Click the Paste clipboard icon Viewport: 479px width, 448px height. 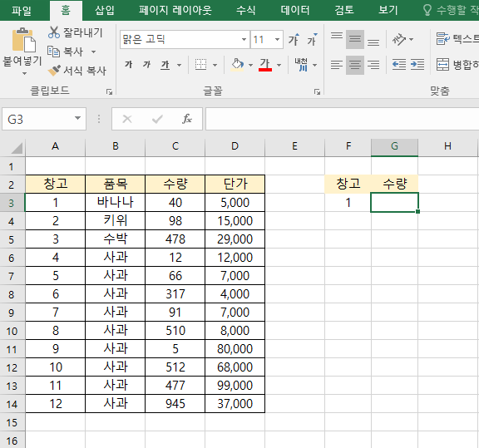tap(23, 40)
